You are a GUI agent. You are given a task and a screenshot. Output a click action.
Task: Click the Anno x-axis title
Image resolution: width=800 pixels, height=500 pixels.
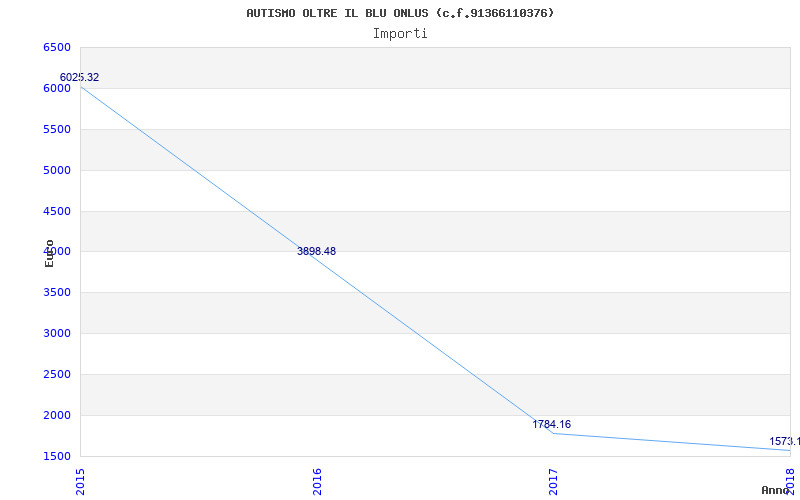[x=776, y=490]
